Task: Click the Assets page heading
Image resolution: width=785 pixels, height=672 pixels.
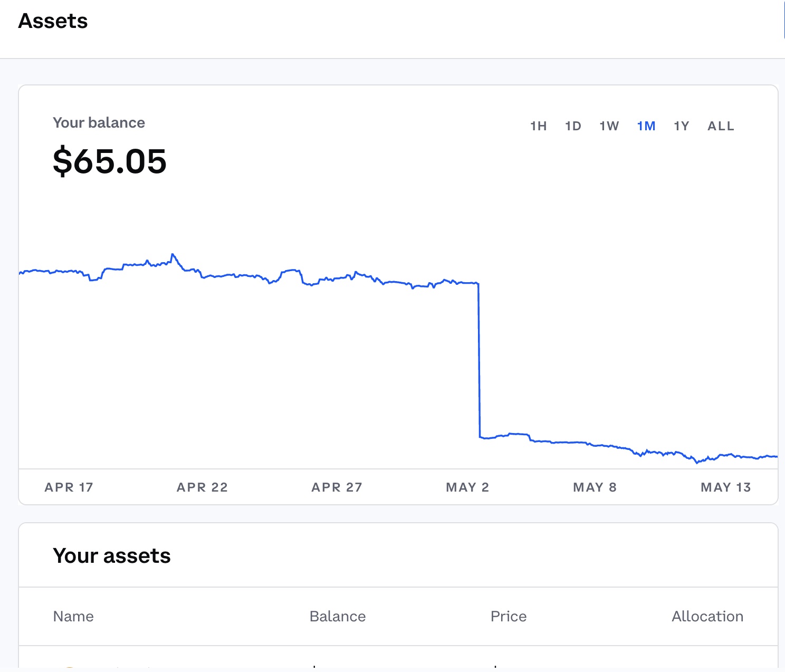Action: point(53,21)
